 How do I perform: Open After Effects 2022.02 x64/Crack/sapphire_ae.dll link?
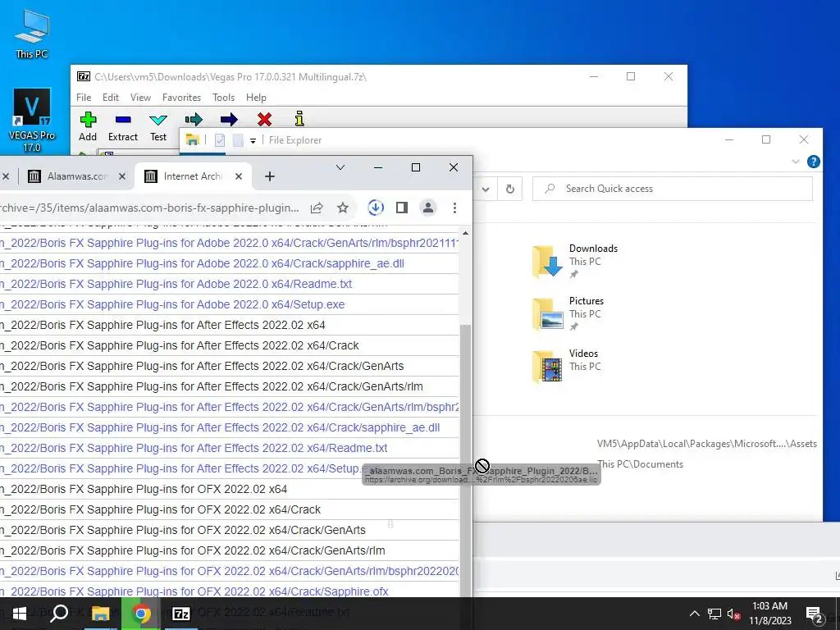[x=220, y=427]
